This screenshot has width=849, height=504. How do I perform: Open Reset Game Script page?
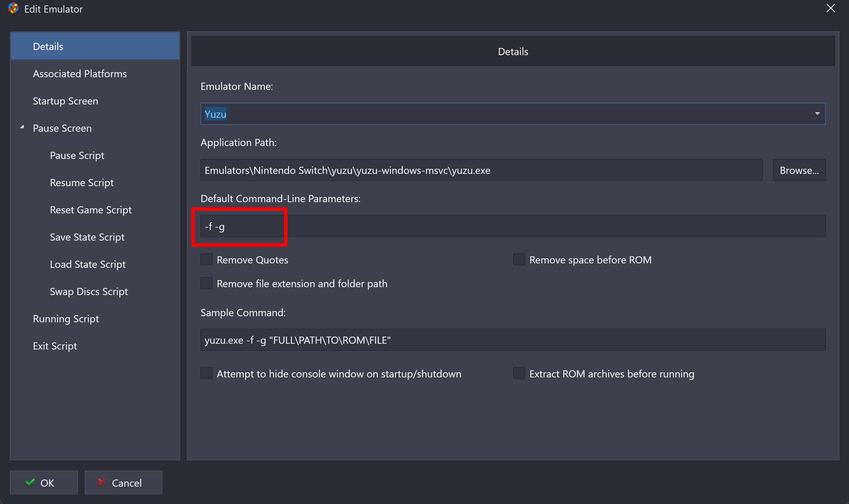(91, 210)
